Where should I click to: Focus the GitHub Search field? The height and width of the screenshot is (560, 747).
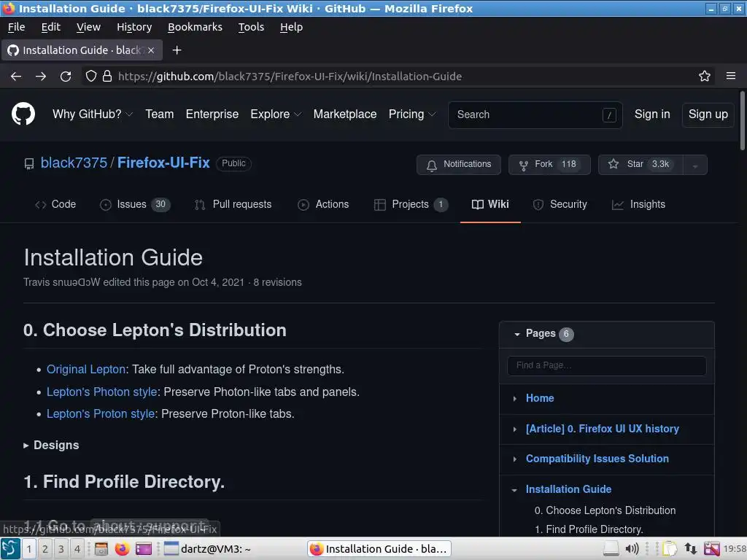[x=535, y=114]
